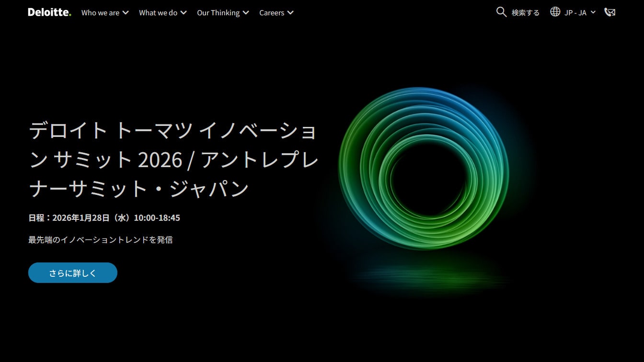This screenshot has width=644, height=362.
Task: Click the JP - JA region label
Action: click(x=575, y=13)
